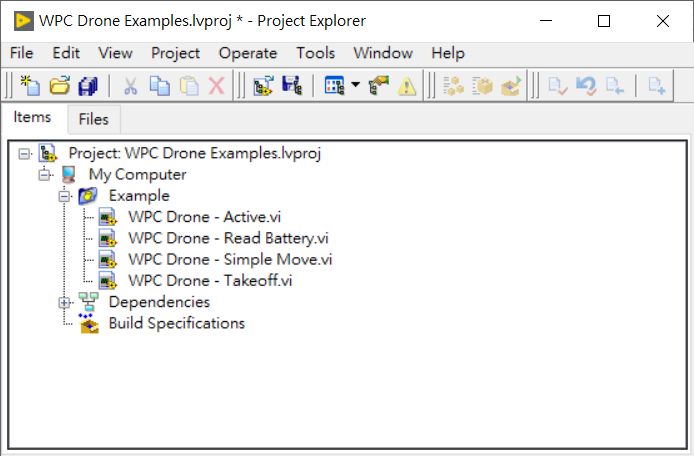Click the Save All toolbar icon
The height and width of the screenshot is (456, 694).
click(x=88, y=86)
